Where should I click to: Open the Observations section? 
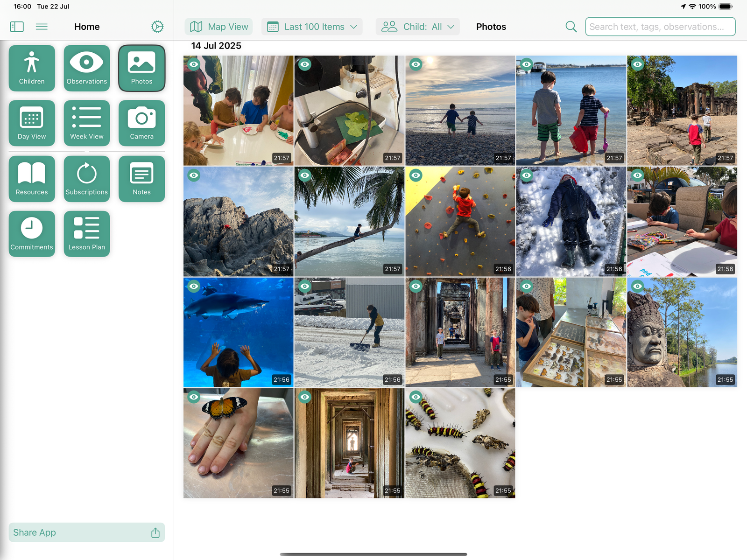(86, 68)
